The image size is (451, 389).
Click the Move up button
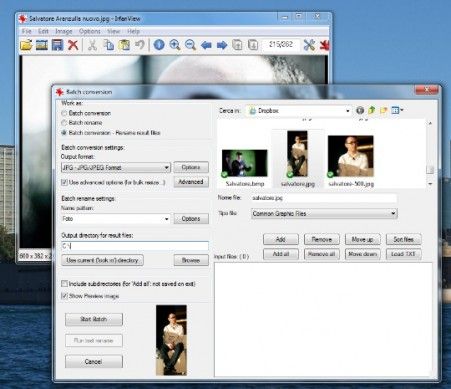[x=363, y=239]
